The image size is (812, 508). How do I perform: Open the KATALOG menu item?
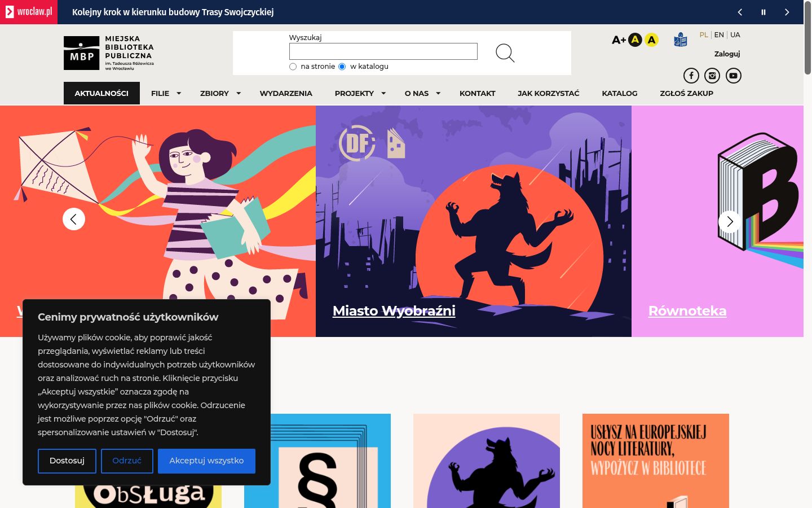(620, 94)
